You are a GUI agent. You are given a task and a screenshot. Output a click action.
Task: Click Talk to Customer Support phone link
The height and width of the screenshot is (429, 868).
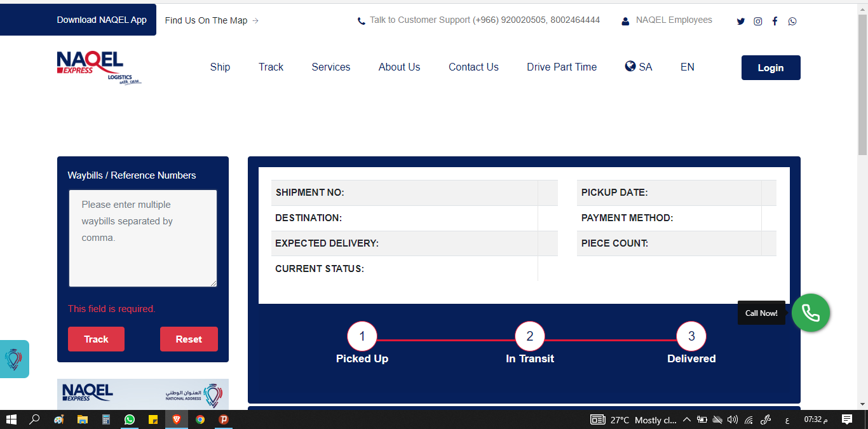[478, 20]
